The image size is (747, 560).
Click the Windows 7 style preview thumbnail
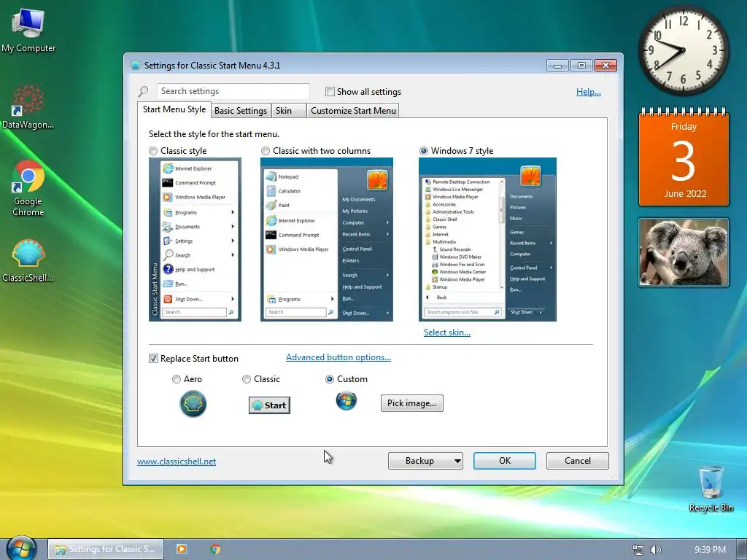click(487, 239)
